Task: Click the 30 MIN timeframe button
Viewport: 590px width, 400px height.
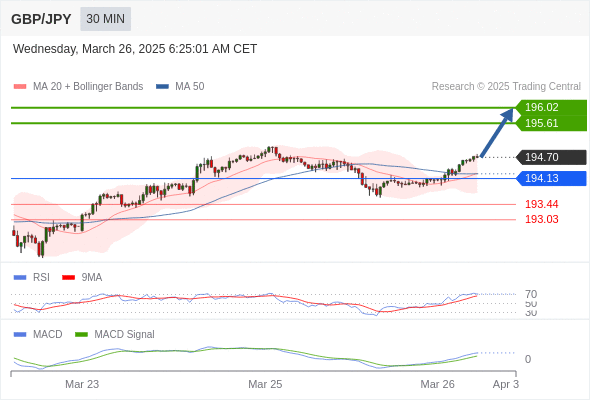Action: click(x=105, y=19)
